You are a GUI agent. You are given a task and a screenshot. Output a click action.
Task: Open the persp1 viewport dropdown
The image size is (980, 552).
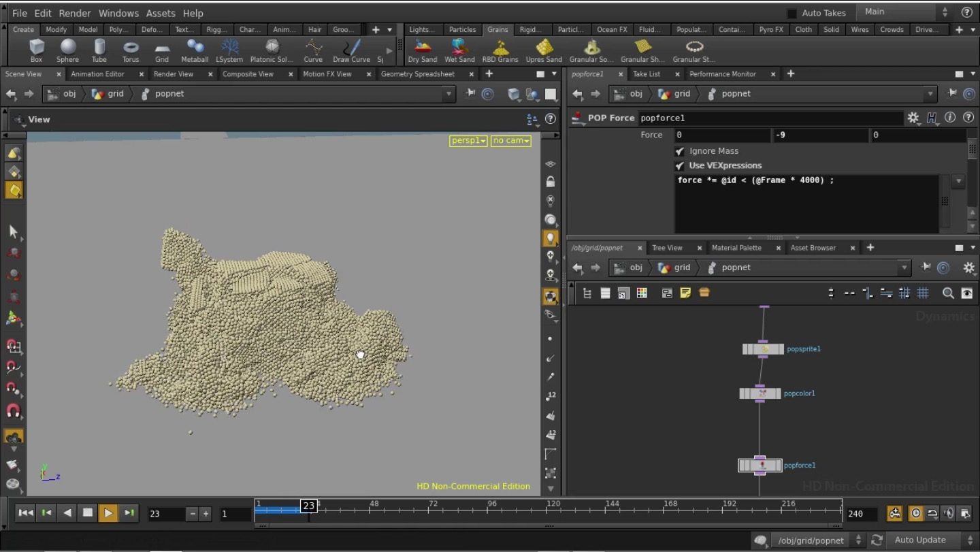pyautogui.click(x=468, y=141)
